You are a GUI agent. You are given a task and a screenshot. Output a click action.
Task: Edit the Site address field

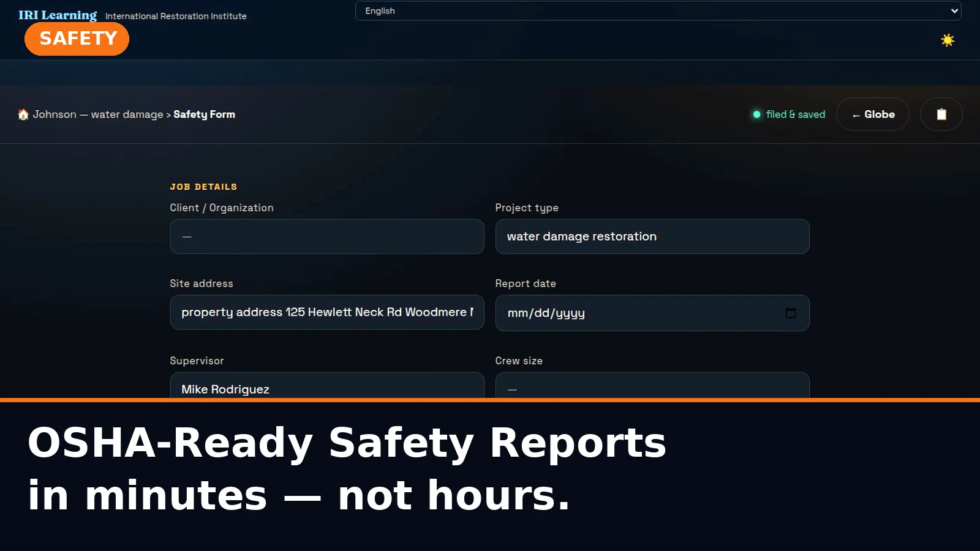tap(327, 312)
